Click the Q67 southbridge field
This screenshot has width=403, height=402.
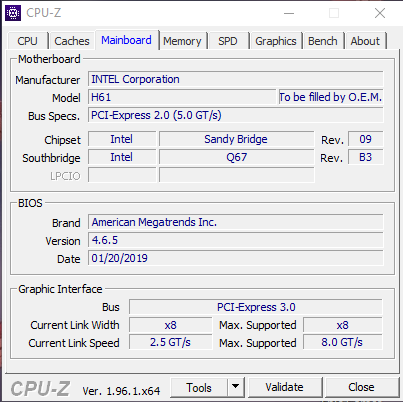[236, 157]
